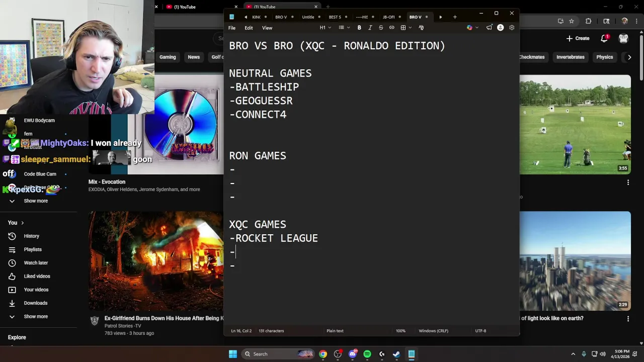Open Steam from the taskbar

pyautogui.click(x=396, y=354)
